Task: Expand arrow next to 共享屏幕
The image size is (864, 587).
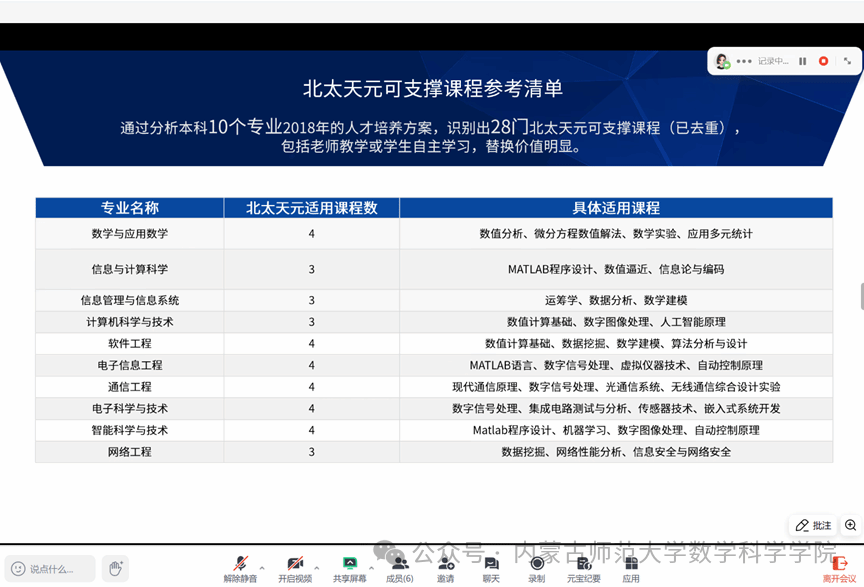Action: coord(372,567)
